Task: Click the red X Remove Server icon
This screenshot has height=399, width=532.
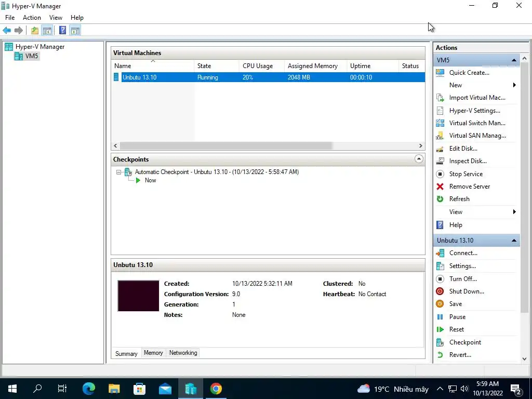Action: point(440,187)
